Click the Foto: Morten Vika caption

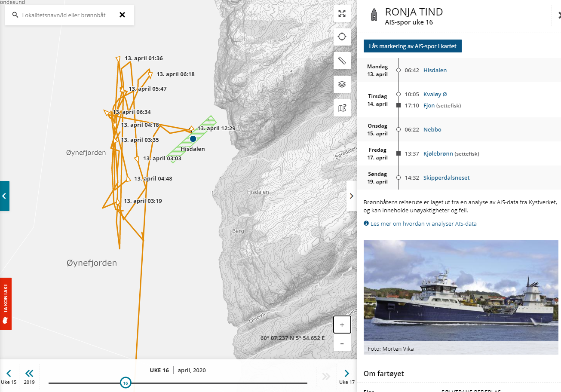[x=391, y=349]
